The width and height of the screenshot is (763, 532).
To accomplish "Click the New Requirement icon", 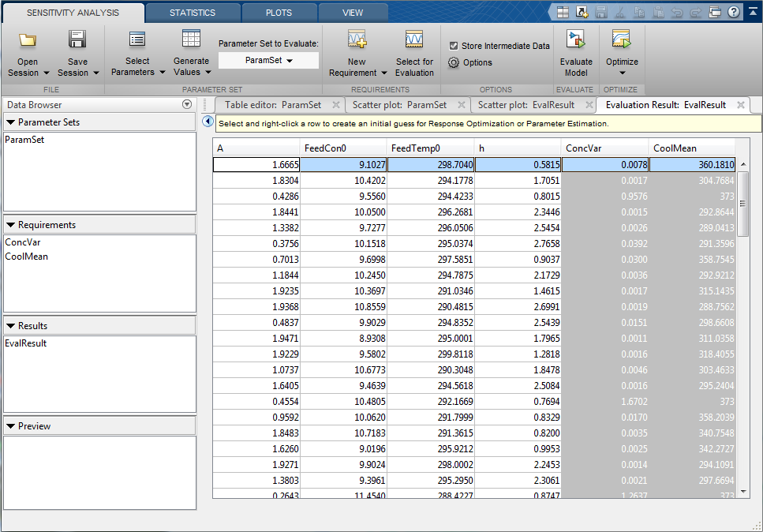I will [357, 40].
